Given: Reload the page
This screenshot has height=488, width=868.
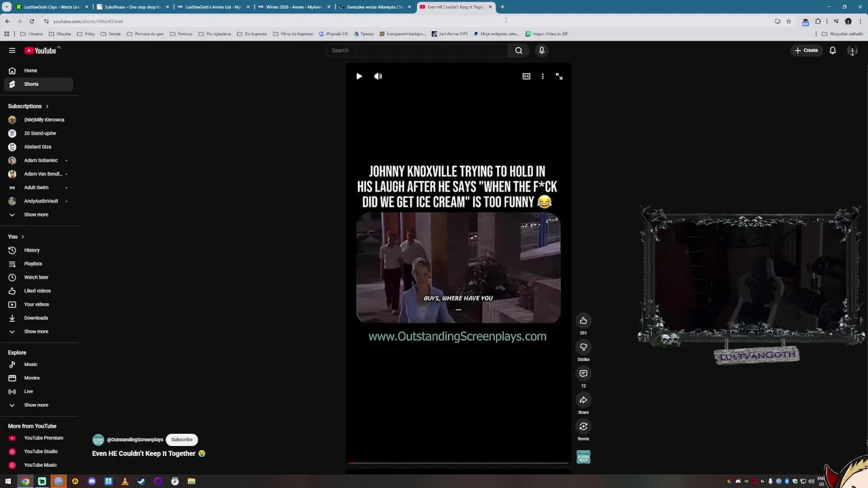Looking at the screenshot, I should (31, 21).
